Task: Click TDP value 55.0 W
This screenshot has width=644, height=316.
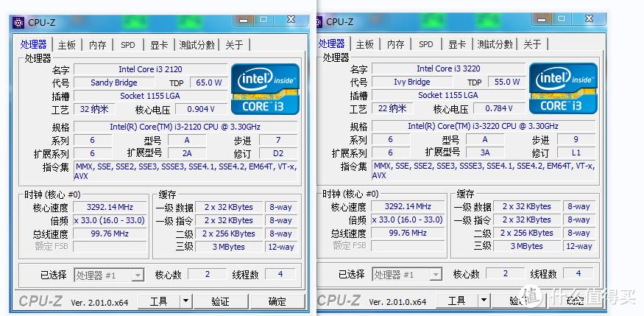Action: (507, 82)
